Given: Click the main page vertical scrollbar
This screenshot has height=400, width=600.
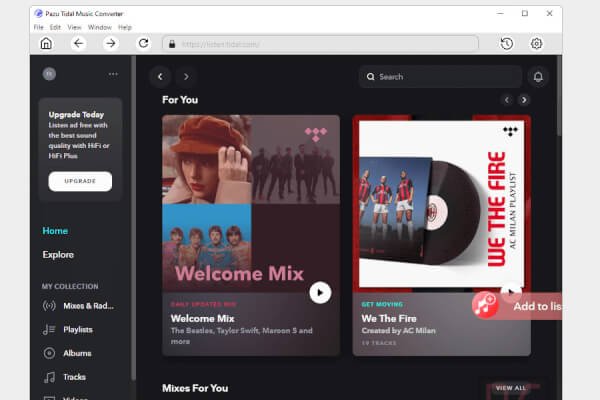Looking at the screenshot, I should click(559, 96).
